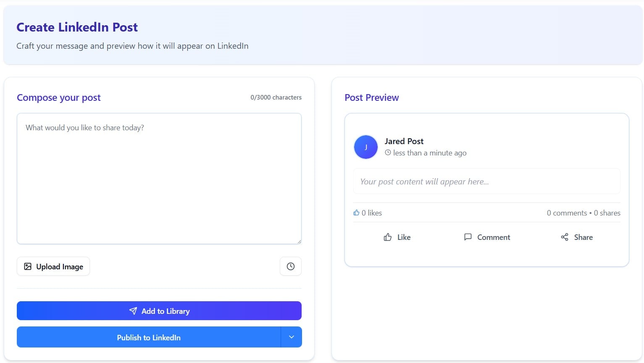This screenshot has height=363, width=644.
Task: Focus the post compose text area
Action: tap(159, 179)
